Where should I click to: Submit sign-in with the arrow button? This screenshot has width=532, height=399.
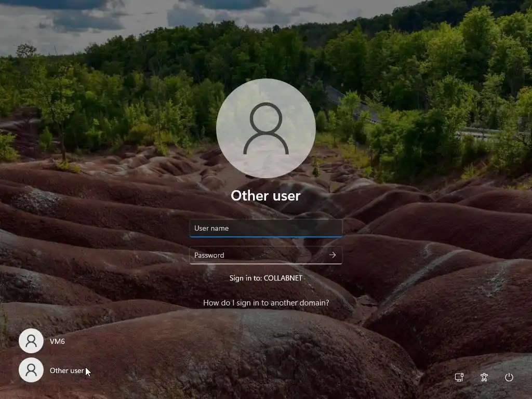(x=332, y=255)
